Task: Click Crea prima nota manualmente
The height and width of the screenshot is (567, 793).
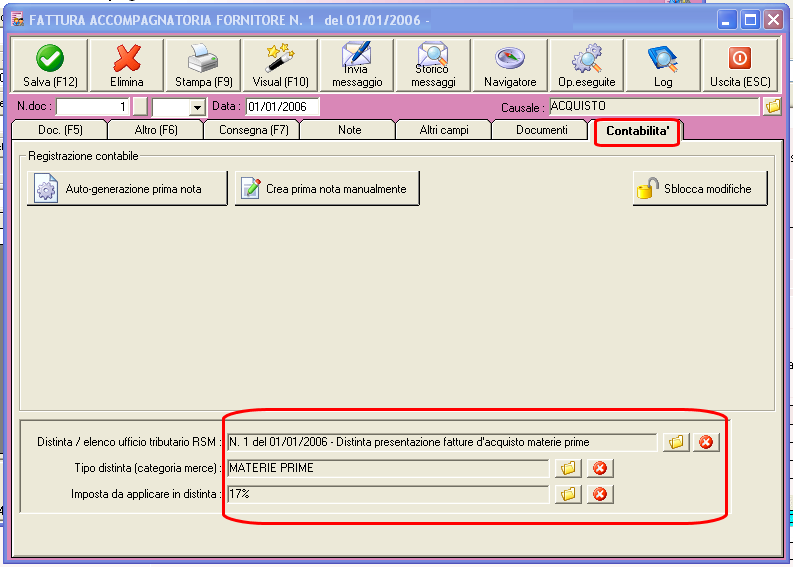Action: coord(327,189)
